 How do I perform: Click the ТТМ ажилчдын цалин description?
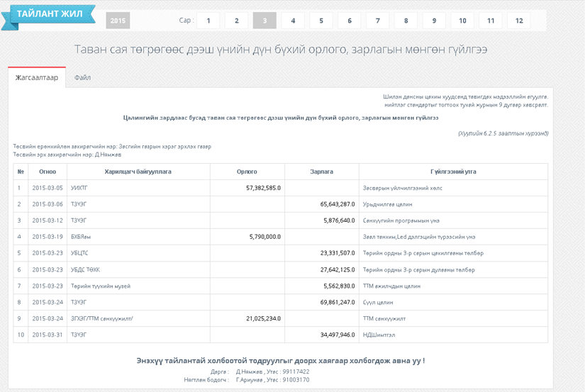[x=391, y=286]
